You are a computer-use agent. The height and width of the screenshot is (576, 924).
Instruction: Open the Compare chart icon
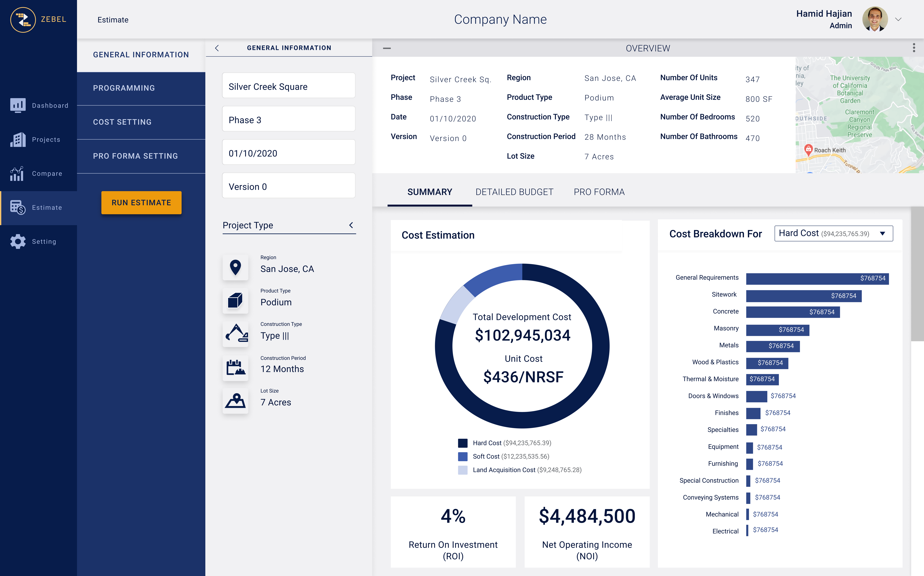coord(17,173)
